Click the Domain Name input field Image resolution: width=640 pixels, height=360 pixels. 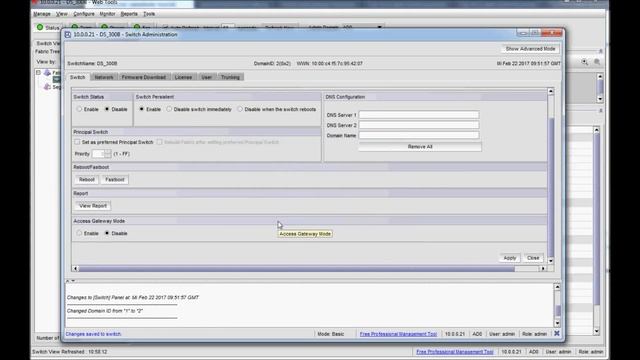click(419, 135)
